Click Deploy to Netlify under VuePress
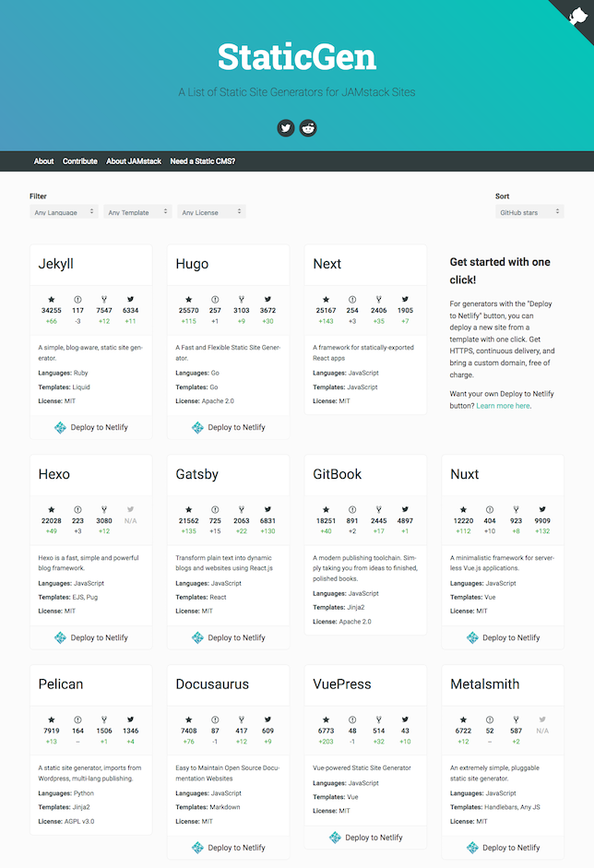Screen dimensions: 594x868 [x=365, y=838]
